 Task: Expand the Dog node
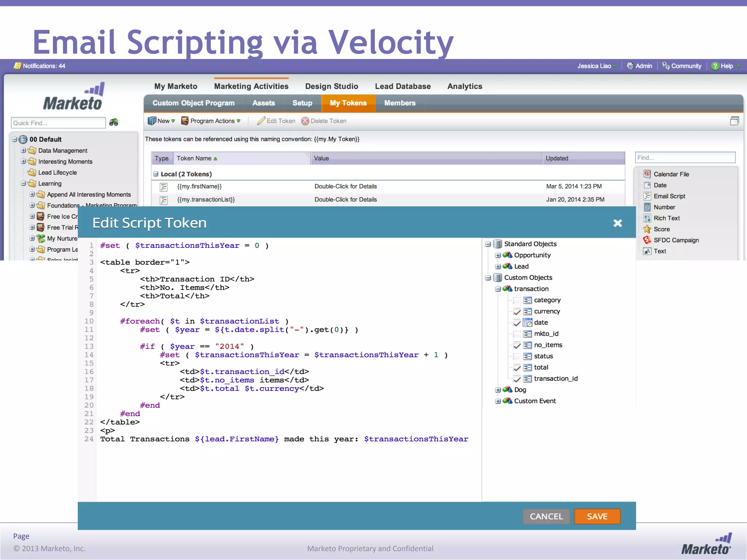pyautogui.click(x=498, y=390)
